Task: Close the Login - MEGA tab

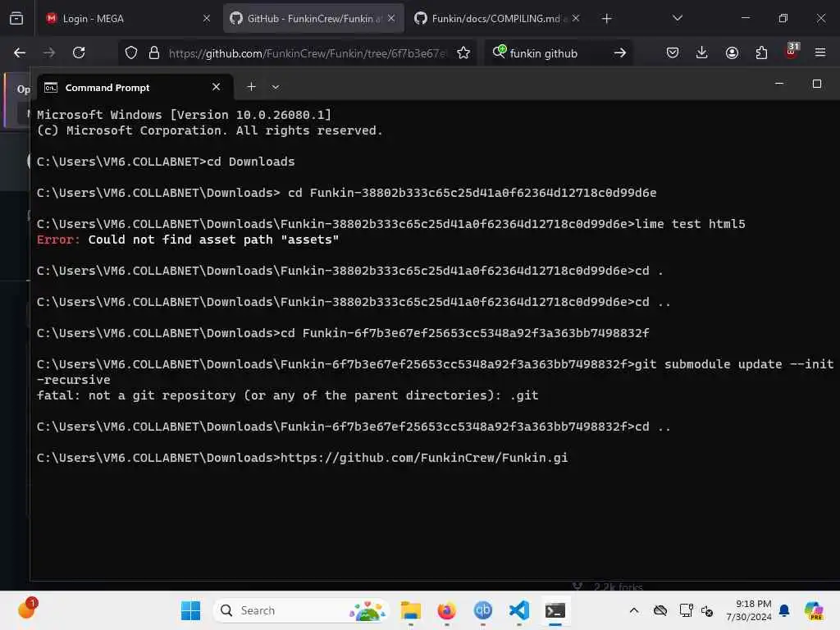Action: (x=207, y=19)
